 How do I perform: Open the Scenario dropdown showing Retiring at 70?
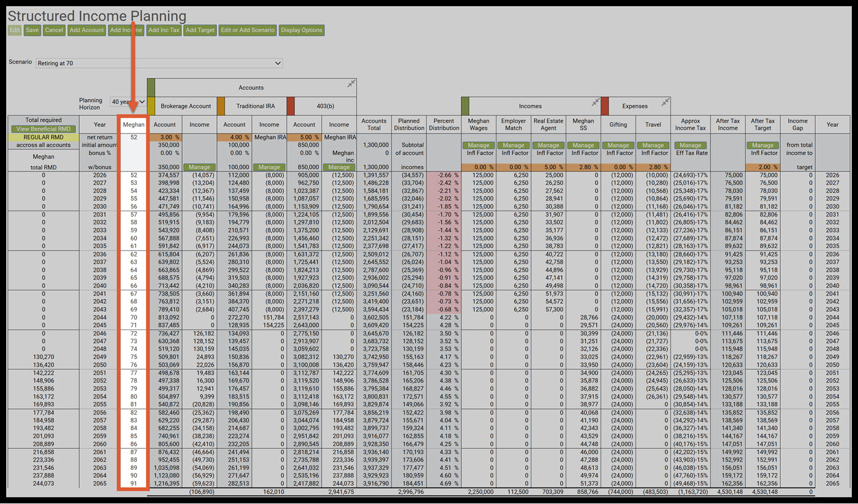[159, 63]
